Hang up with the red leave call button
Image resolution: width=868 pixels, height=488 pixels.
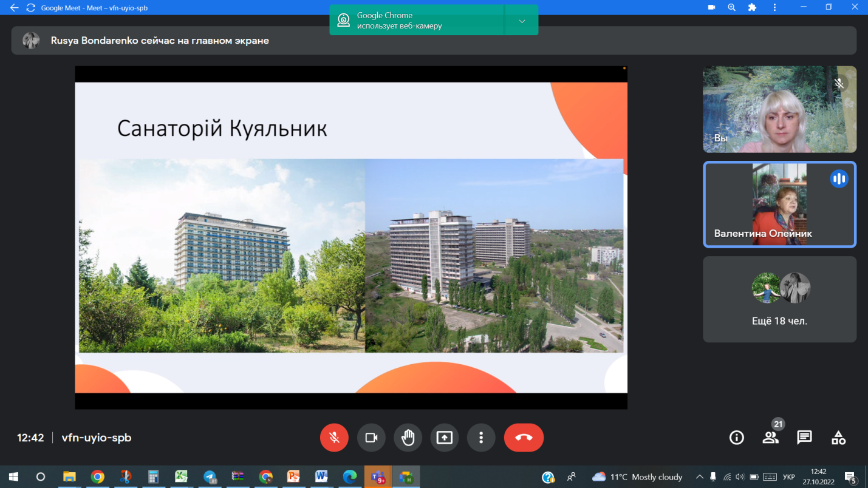click(524, 438)
